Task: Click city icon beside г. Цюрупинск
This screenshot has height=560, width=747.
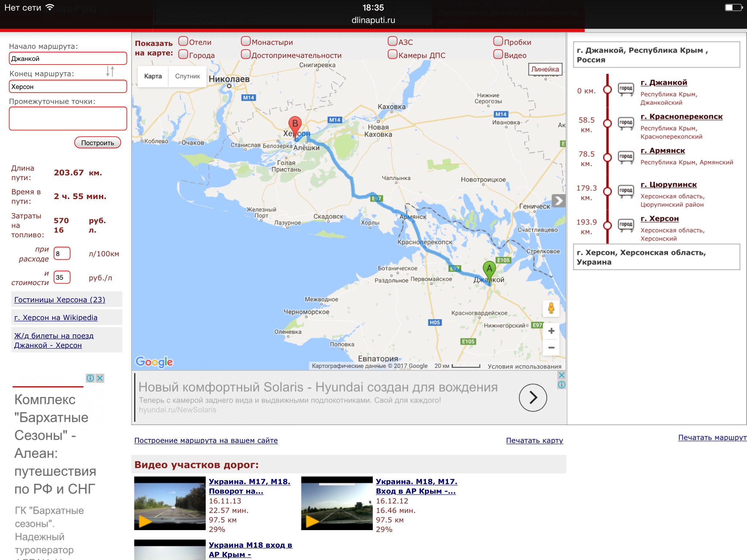Action: 626,191
